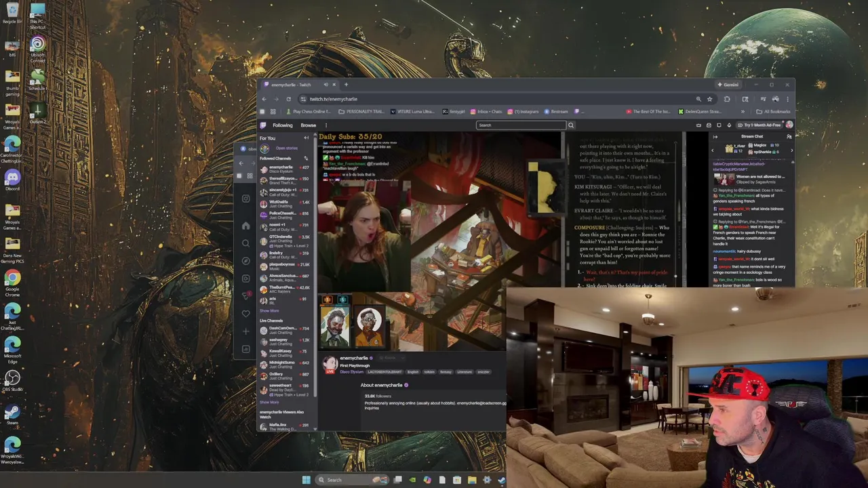Open the enemycharlie profile avatar
This screenshot has height=488, width=868.
click(x=330, y=364)
